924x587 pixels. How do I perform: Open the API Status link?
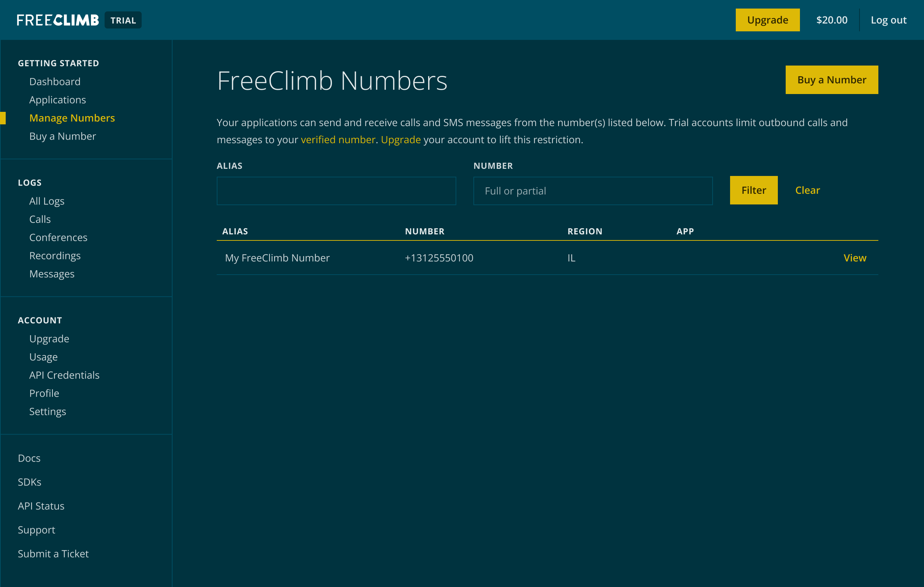[x=41, y=506]
